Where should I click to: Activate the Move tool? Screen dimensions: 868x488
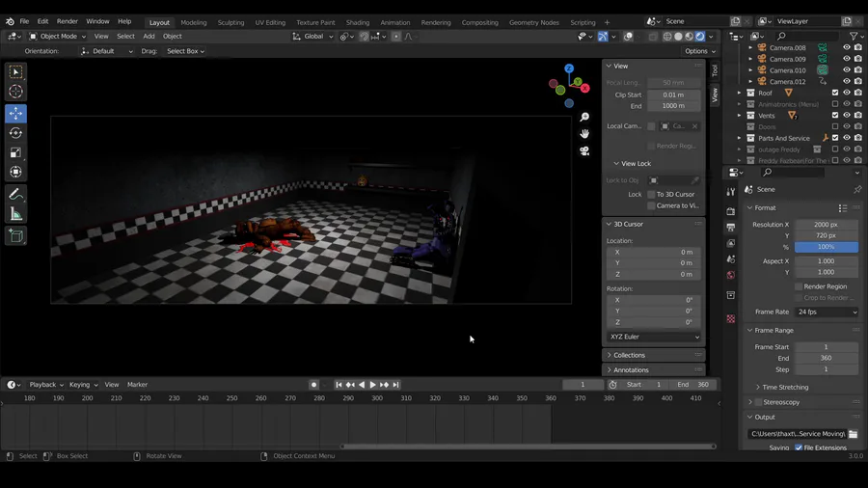[x=15, y=114]
